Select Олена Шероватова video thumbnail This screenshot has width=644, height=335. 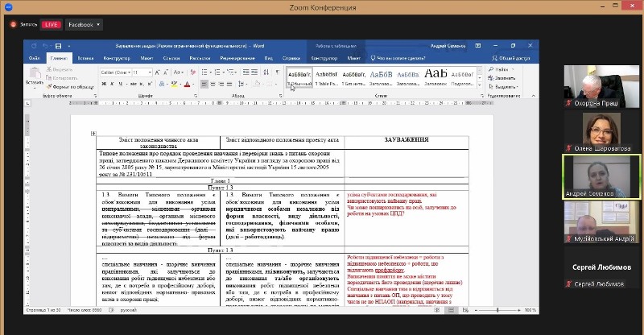tap(601, 132)
